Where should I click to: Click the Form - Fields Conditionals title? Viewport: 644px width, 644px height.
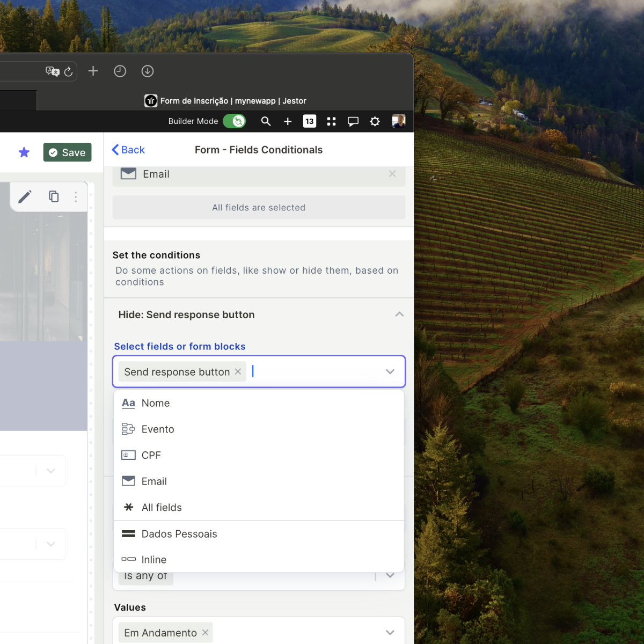coord(259,150)
